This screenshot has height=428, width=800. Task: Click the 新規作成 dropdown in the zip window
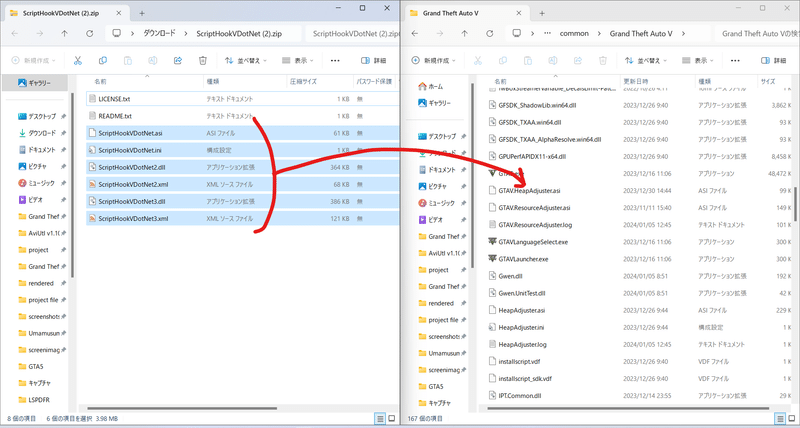tap(33, 60)
